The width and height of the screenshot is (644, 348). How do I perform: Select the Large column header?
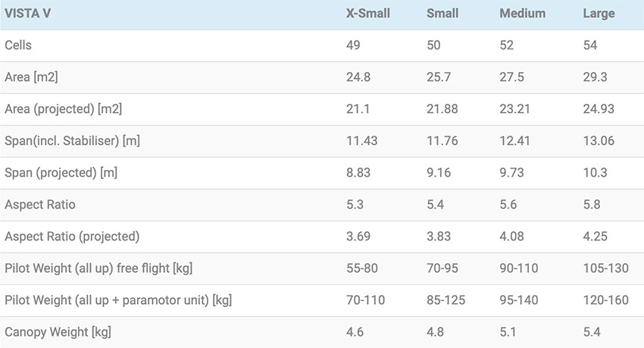(x=599, y=14)
